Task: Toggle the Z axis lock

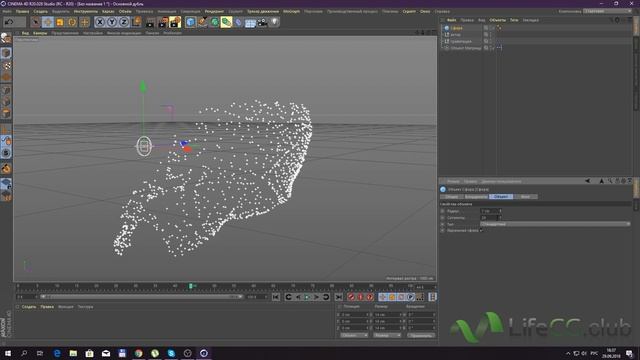Action: 124,22
